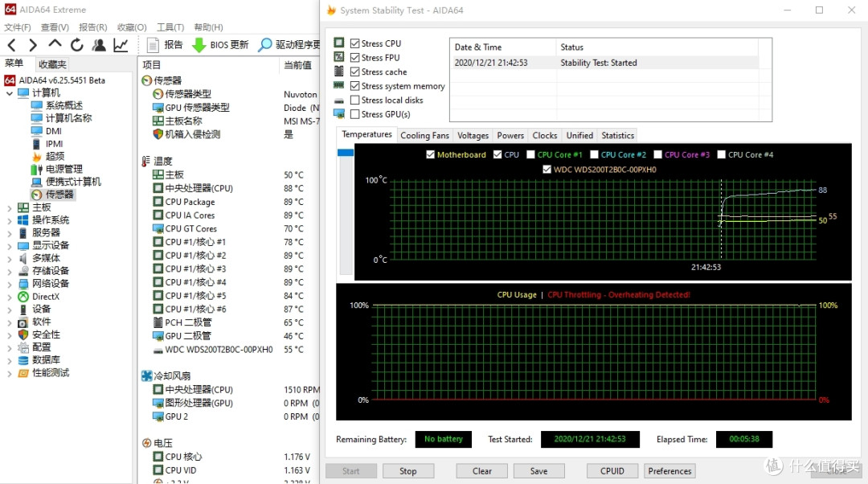
Task: Click the 驱动程序更新 magnifier button
Action: 289,45
